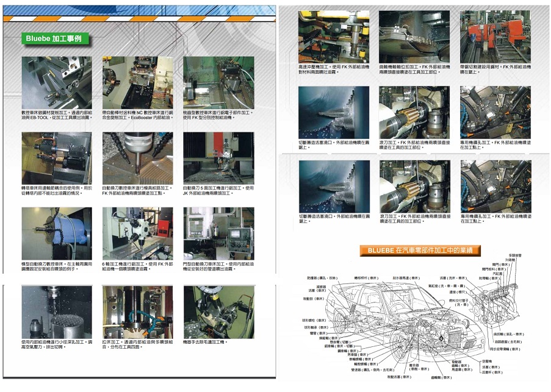Click the '球形軸承 (車床)' diagram label
The height and width of the screenshot is (392, 551).
tap(316, 327)
